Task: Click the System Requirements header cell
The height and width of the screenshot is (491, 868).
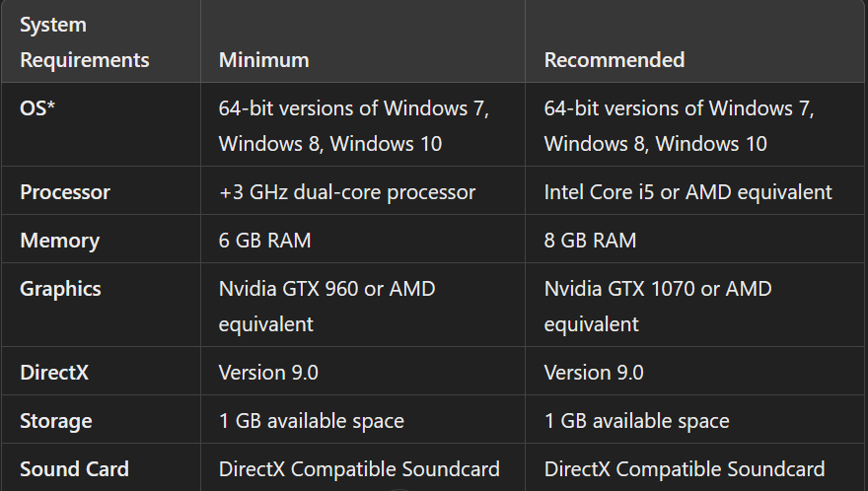Action: 84,42
